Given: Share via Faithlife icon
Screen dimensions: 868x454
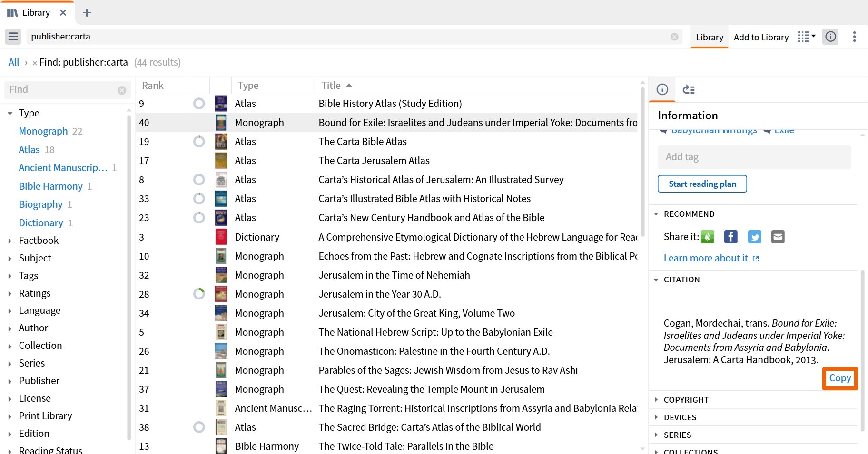Looking at the screenshot, I should click(708, 237).
